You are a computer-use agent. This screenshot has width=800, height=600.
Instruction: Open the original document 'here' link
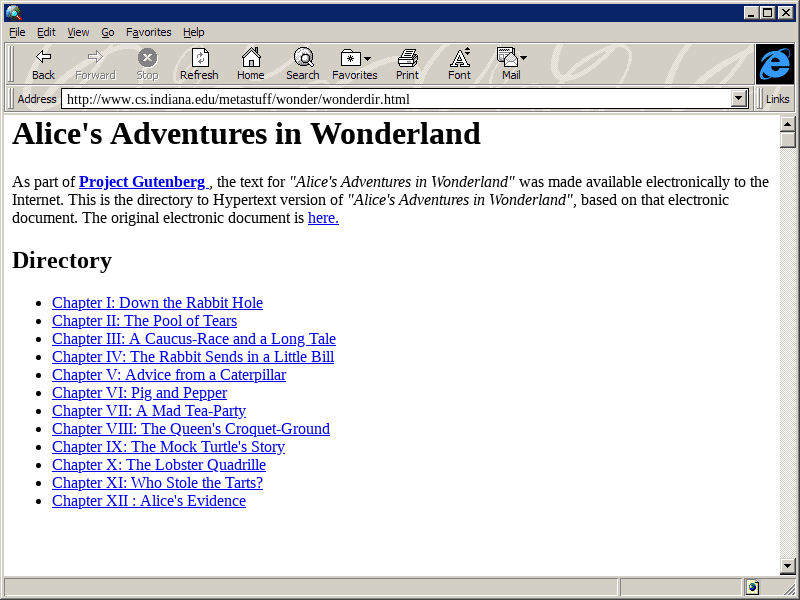click(x=323, y=218)
